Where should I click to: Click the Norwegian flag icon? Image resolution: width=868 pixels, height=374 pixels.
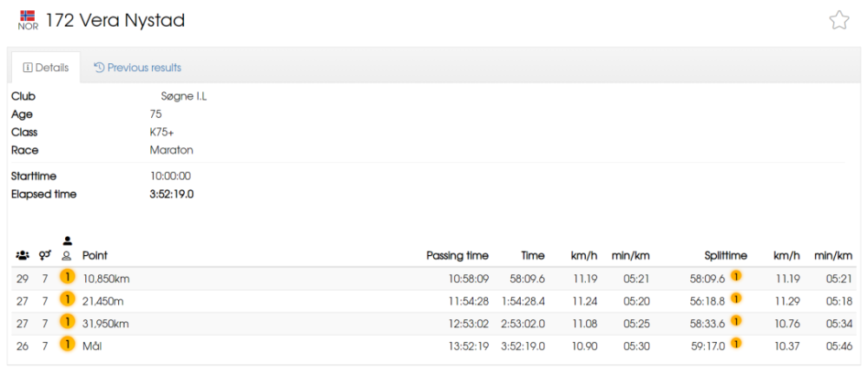point(28,15)
